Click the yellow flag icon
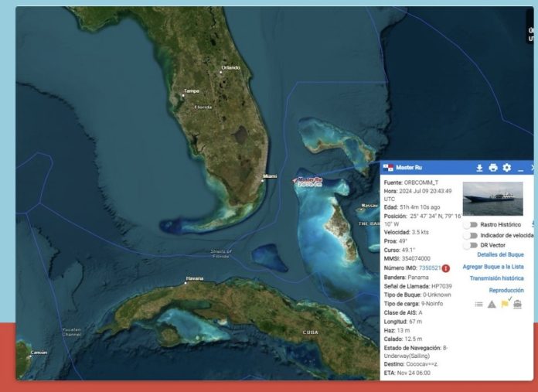 (x=504, y=305)
